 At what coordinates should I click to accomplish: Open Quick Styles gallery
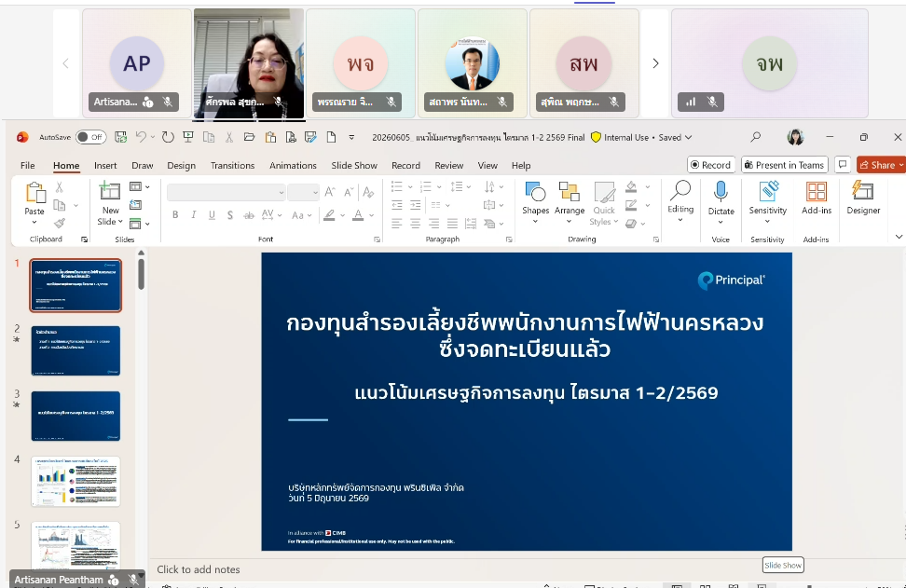[604, 203]
